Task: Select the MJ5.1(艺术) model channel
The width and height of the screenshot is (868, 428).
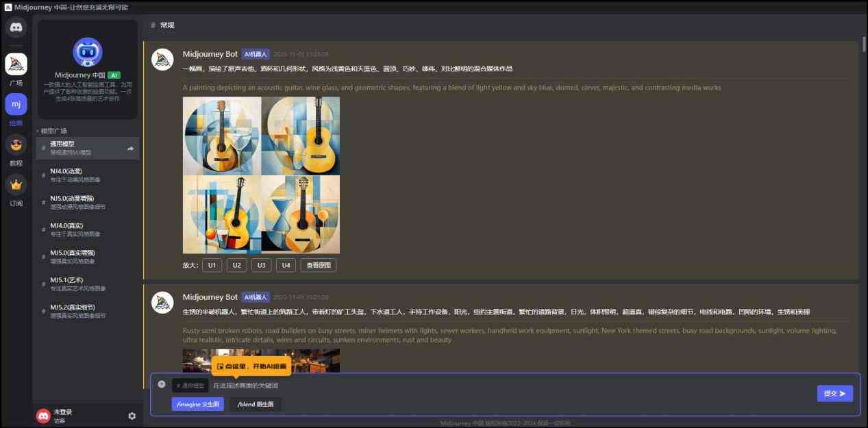Action: point(88,284)
